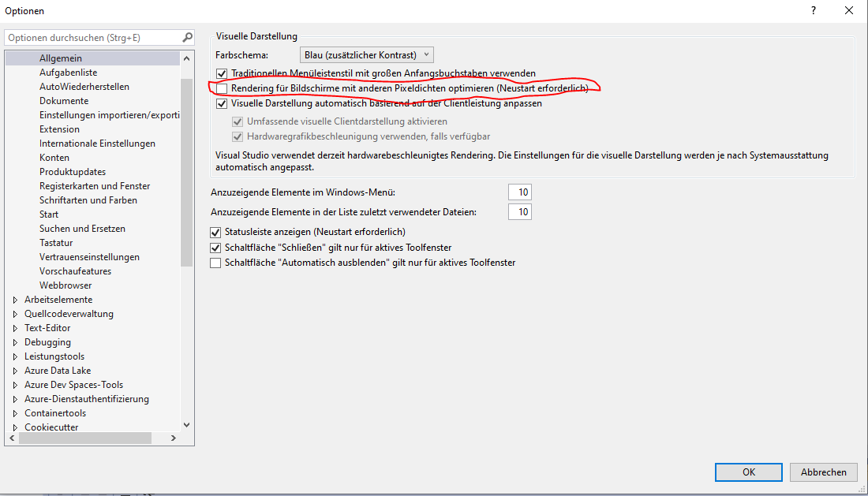Open the dialog help via question mark icon
This screenshot has height=496, width=868.
pos(813,10)
